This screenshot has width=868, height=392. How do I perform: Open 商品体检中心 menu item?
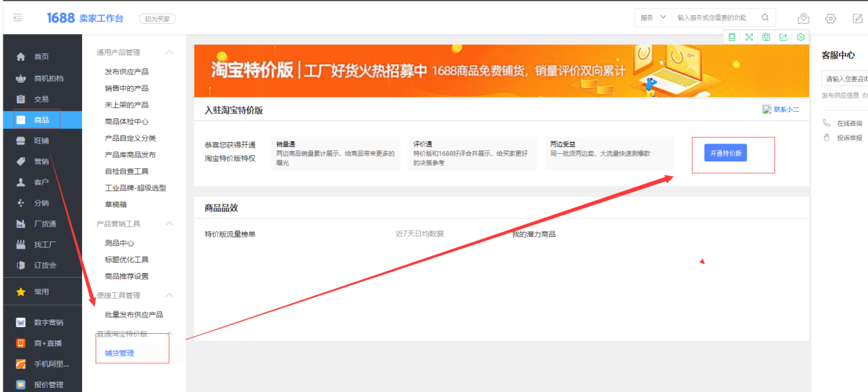pos(127,122)
